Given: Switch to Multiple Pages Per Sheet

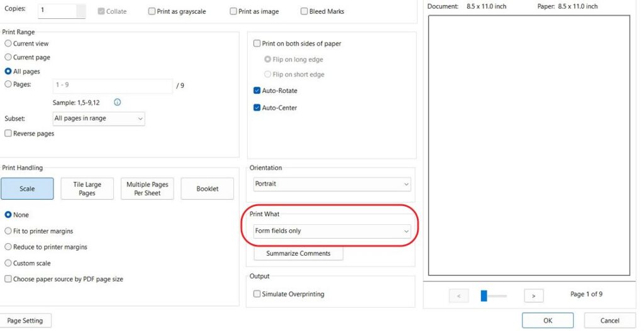Looking at the screenshot, I should click(x=147, y=188).
